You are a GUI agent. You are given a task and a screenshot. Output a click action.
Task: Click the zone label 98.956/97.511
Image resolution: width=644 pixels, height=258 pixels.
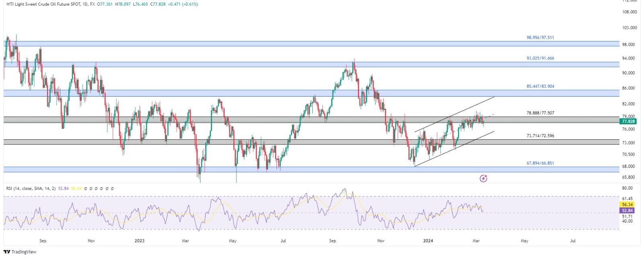(x=540, y=37)
